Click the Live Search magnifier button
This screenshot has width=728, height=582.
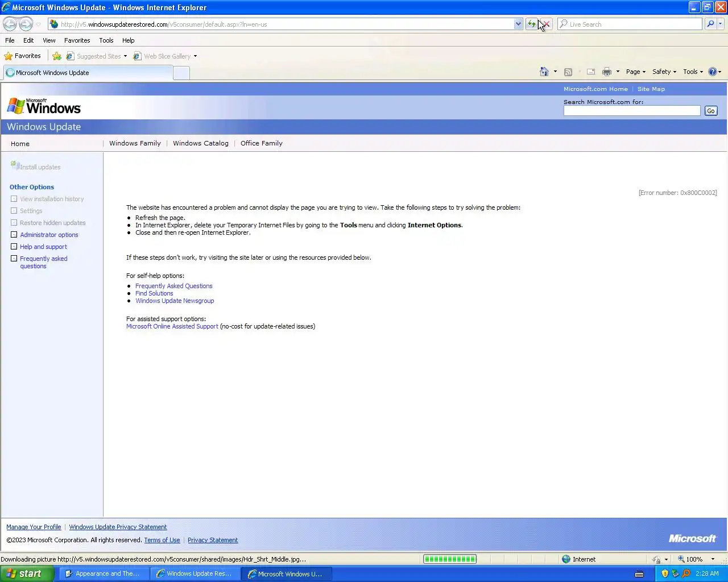coord(710,24)
